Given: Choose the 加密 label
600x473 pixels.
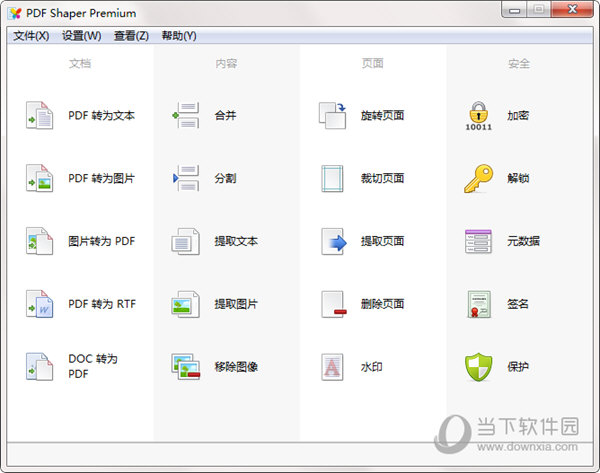Looking at the screenshot, I should click(518, 115).
